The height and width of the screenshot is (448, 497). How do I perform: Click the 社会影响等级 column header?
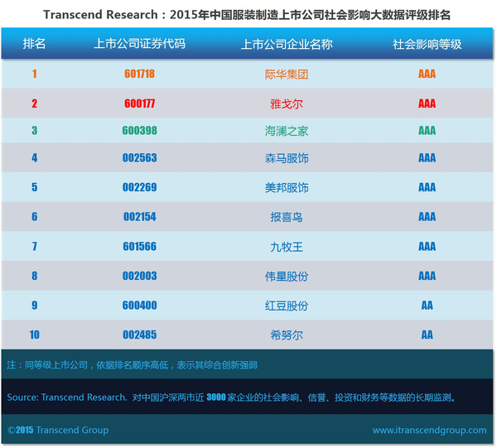(427, 44)
